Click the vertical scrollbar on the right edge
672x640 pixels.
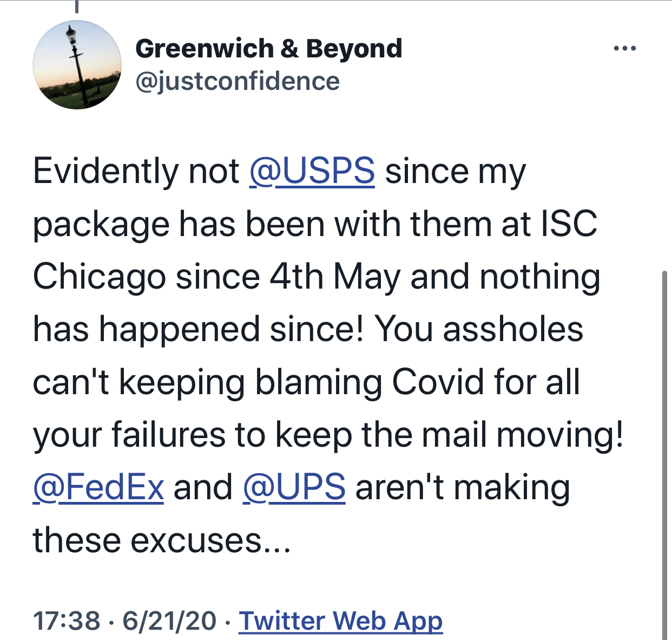click(665, 455)
